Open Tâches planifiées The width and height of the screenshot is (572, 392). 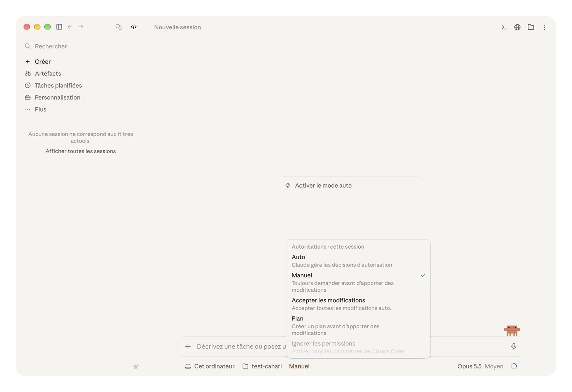coord(81,85)
